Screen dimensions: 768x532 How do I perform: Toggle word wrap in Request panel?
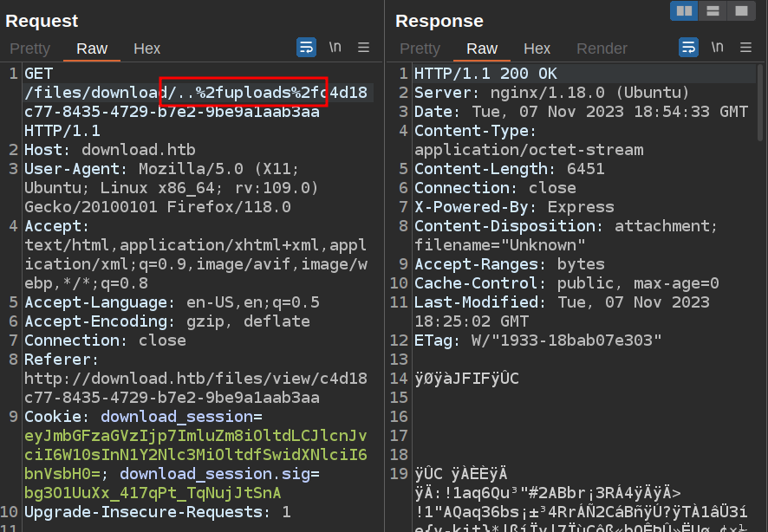307,48
